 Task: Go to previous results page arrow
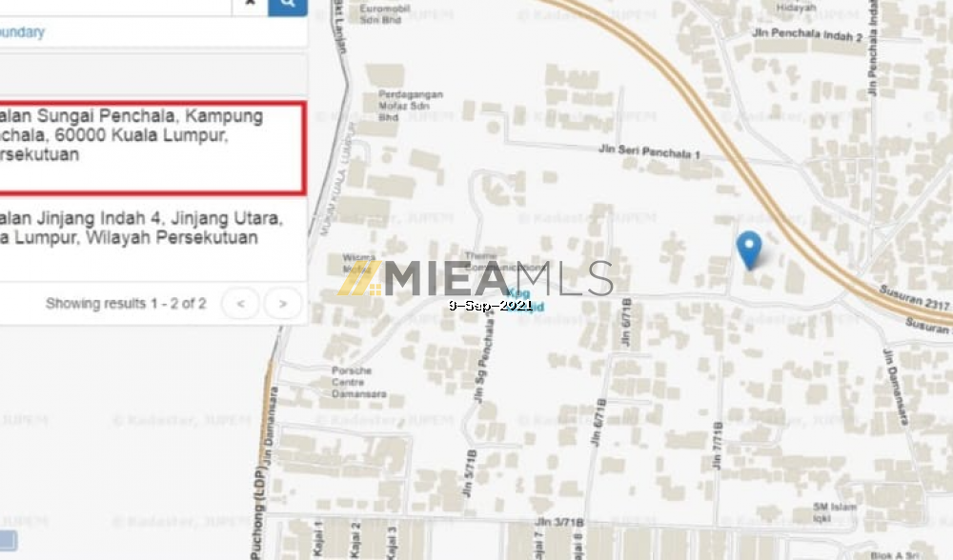click(x=241, y=303)
